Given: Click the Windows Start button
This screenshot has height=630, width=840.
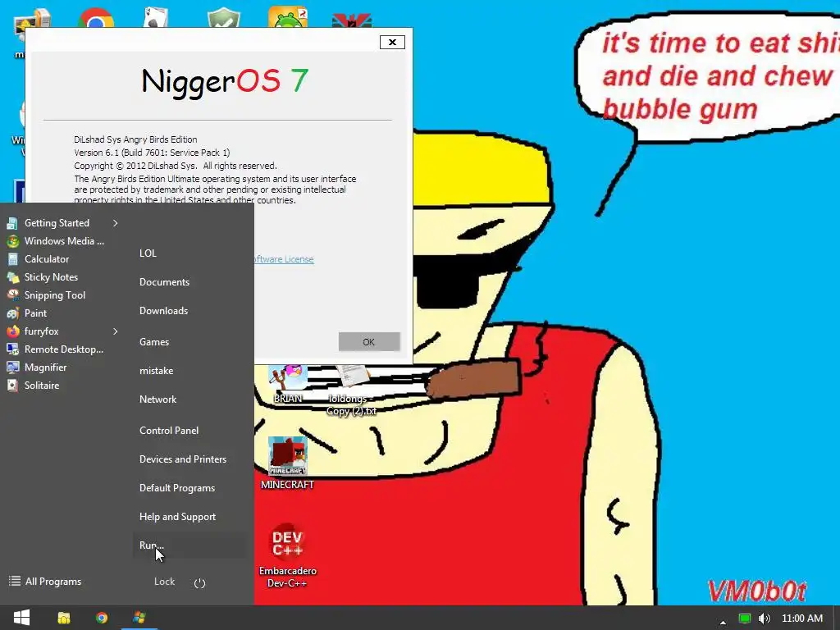Looking at the screenshot, I should click(21, 618).
